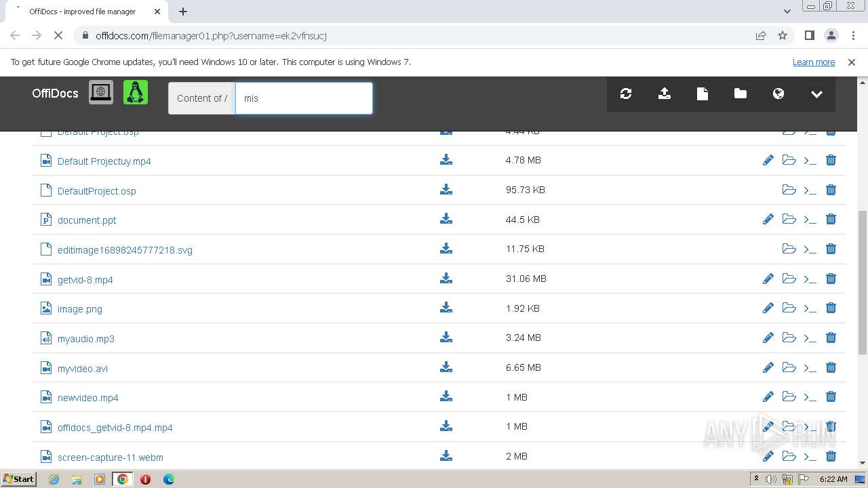868x488 pixels.
Task: Click the share page icon in address bar
Action: tap(761, 35)
